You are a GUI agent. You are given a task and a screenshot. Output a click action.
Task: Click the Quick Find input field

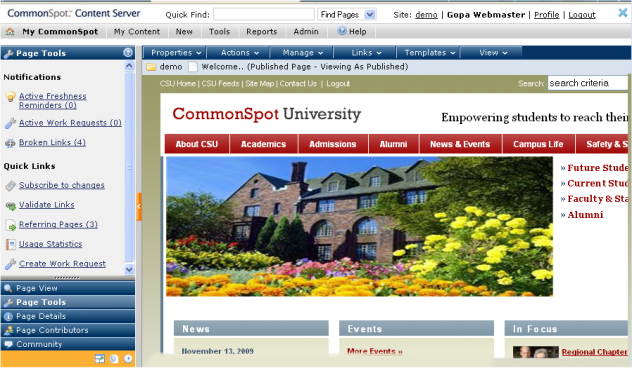[264, 15]
